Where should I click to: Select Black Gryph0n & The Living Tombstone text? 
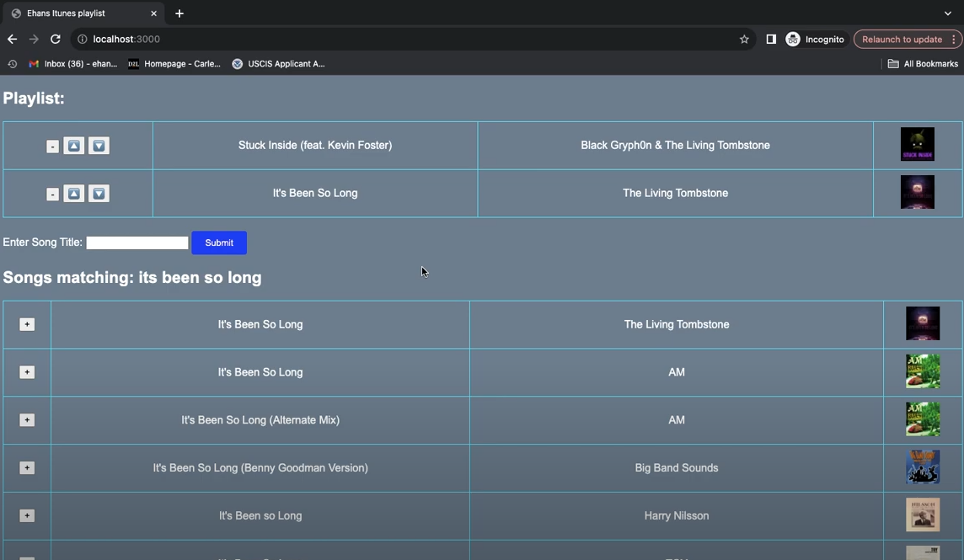coord(675,145)
